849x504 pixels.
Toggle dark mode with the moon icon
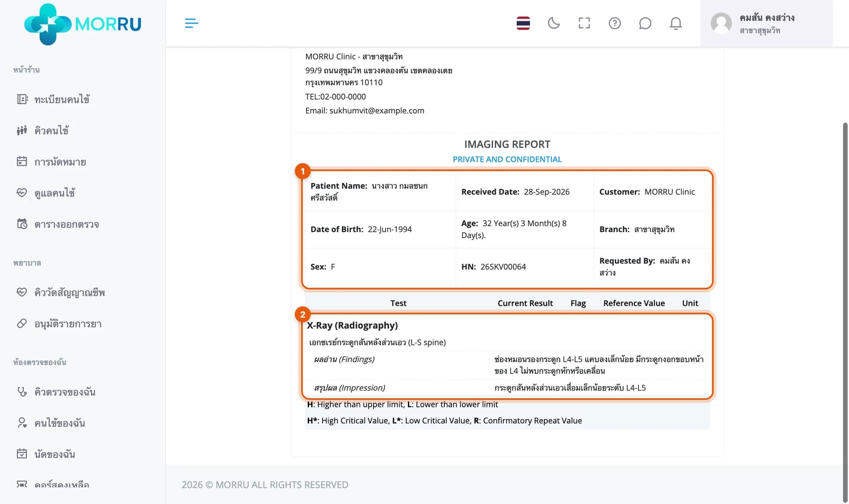554,23
